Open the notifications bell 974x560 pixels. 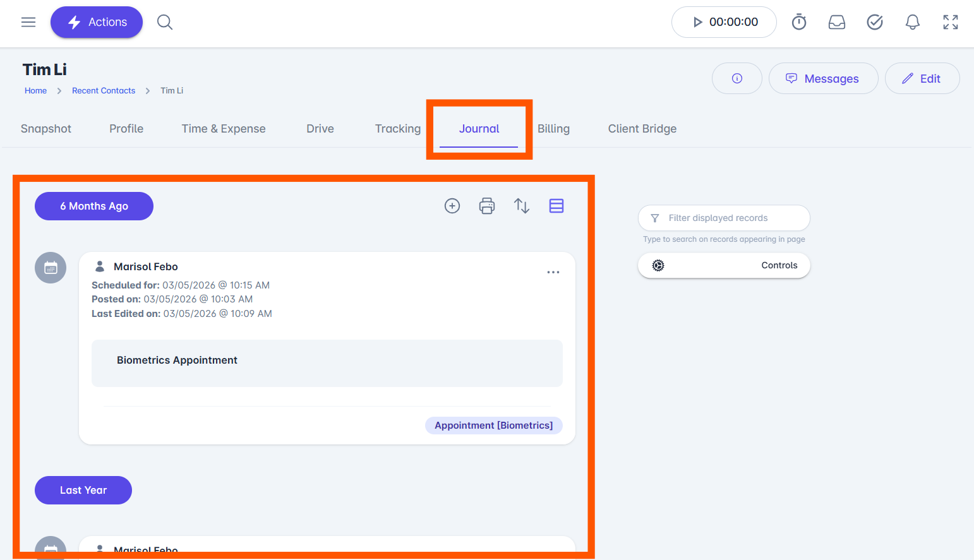[913, 22]
